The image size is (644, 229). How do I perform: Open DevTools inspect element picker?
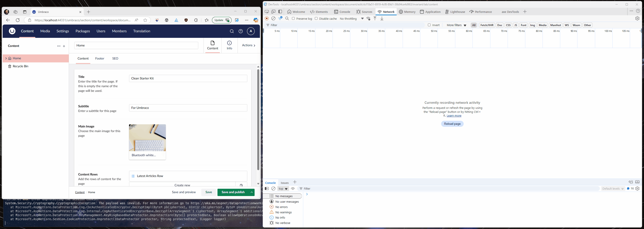[267, 12]
